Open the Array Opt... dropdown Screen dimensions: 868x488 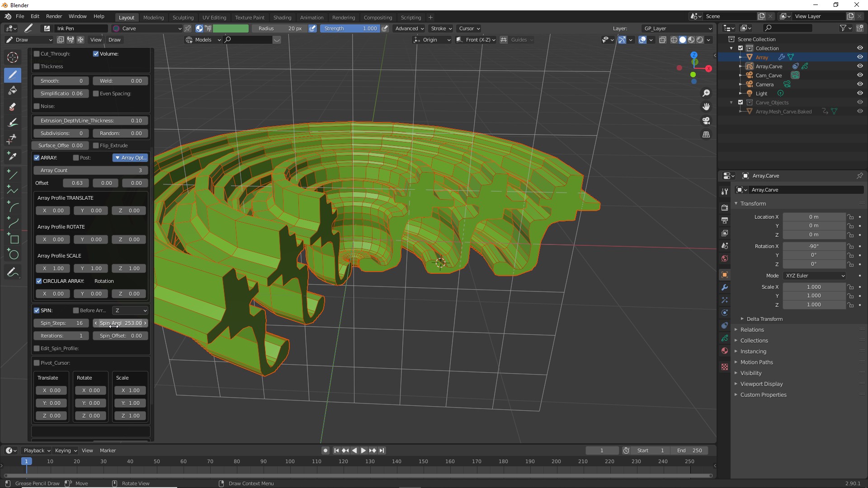click(130, 158)
